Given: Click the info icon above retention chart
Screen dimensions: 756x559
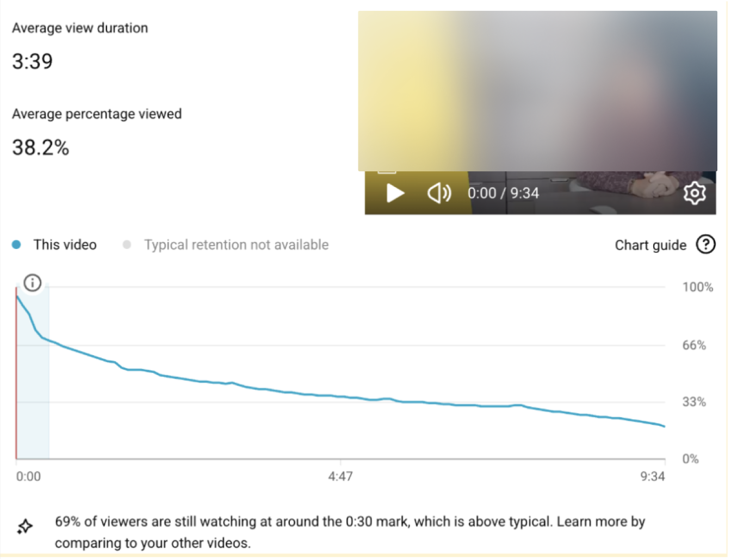Looking at the screenshot, I should pos(33,283).
